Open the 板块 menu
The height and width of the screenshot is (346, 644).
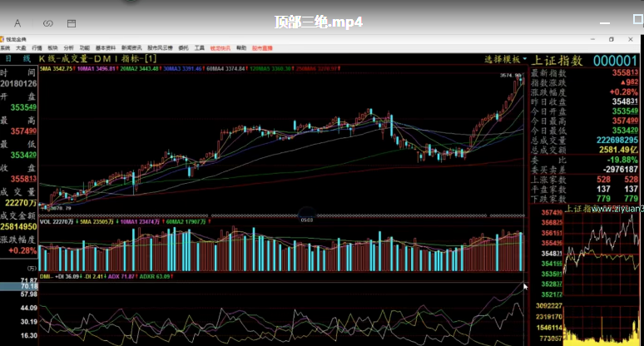pos(52,48)
